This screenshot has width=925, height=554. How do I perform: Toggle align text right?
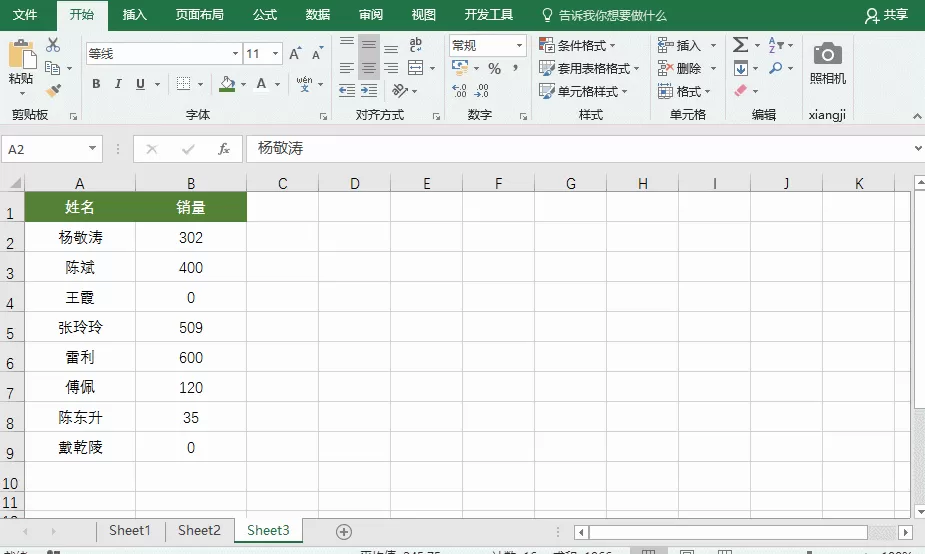coord(391,68)
